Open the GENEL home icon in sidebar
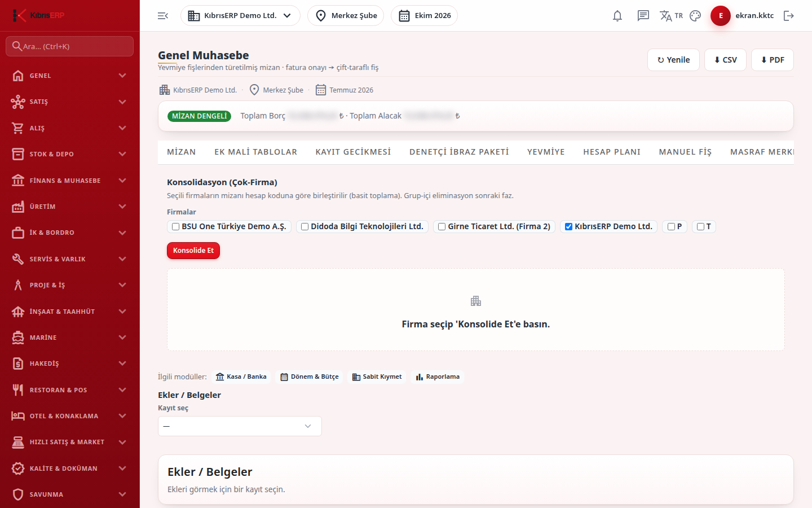 pos(18,76)
